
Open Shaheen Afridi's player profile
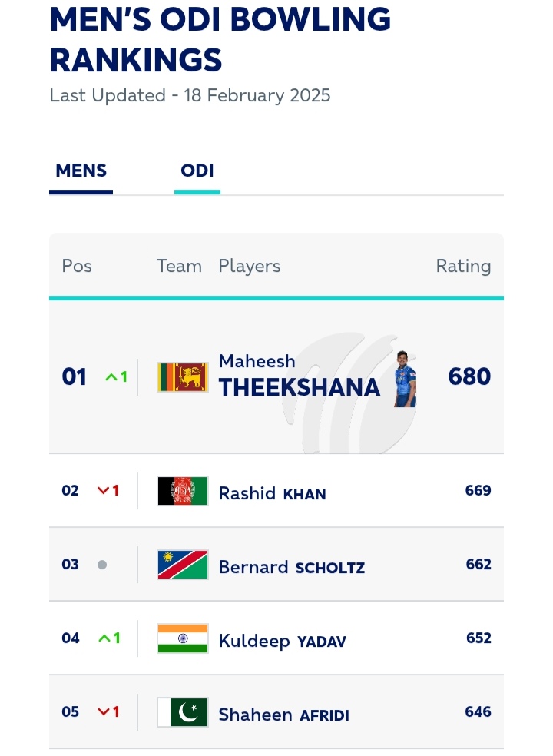tap(283, 715)
